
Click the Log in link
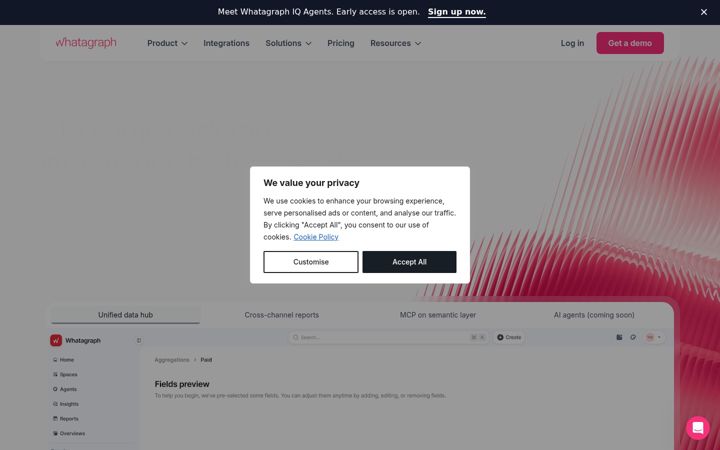572,43
